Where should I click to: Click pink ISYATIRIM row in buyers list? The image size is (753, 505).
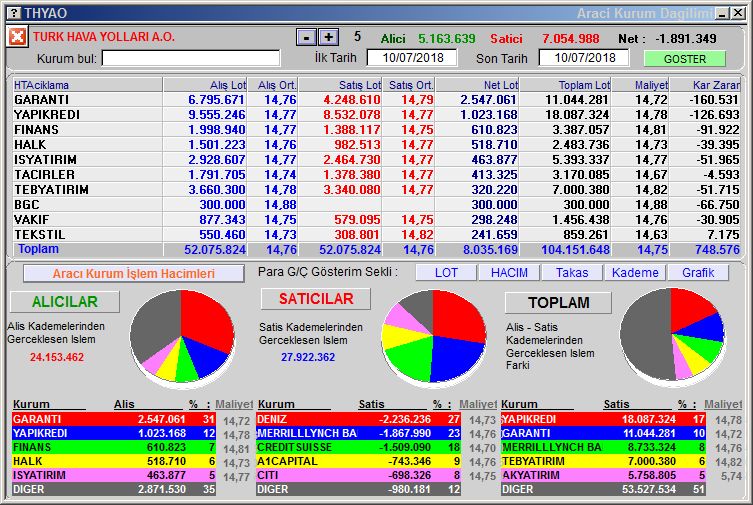[x=114, y=475]
